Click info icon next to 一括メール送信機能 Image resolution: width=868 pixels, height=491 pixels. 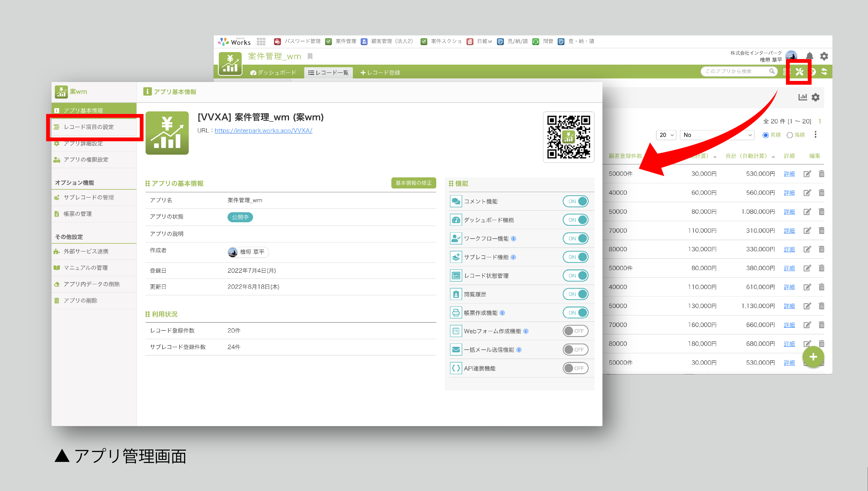click(519, 350)
